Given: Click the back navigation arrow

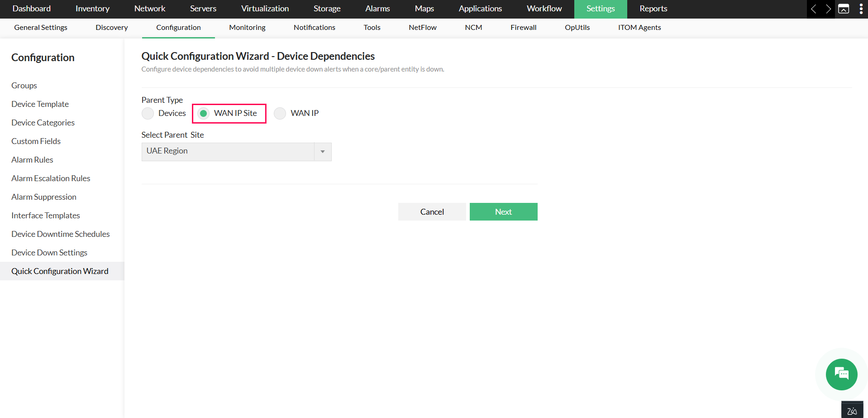Looking at the screenshot, I should coord(814,9).
